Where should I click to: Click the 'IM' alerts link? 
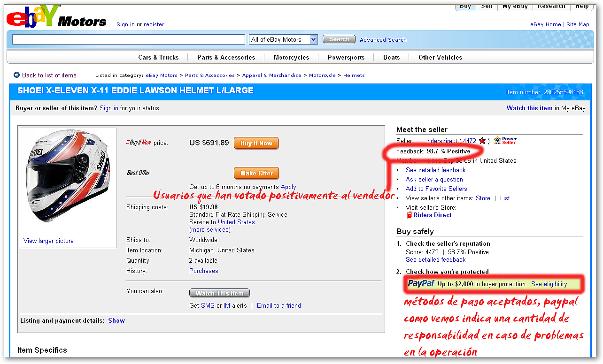click(227, 305)
